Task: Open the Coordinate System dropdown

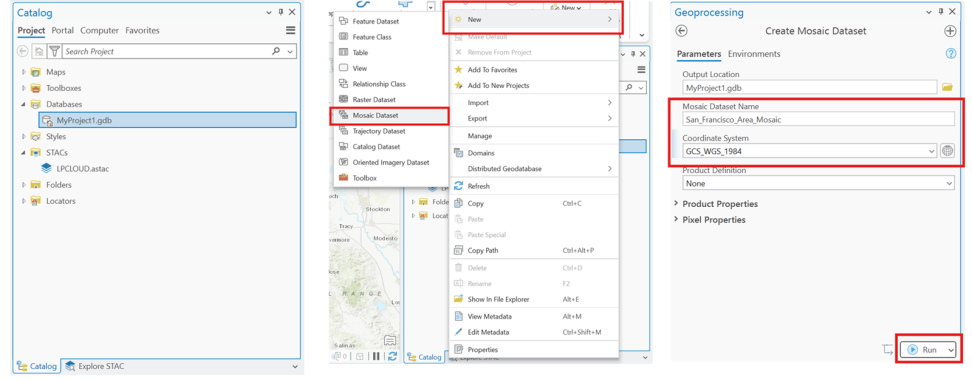Action: pos(932,151)
